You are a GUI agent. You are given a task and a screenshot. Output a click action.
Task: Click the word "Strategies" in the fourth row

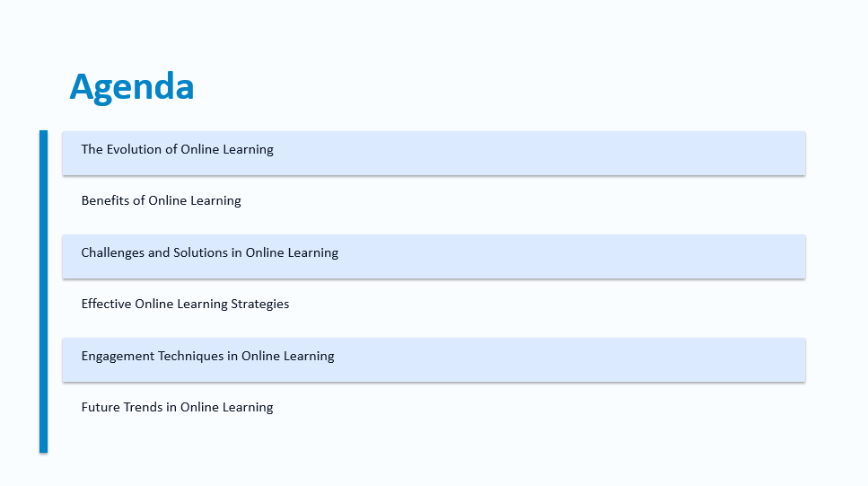pos(260,305)
